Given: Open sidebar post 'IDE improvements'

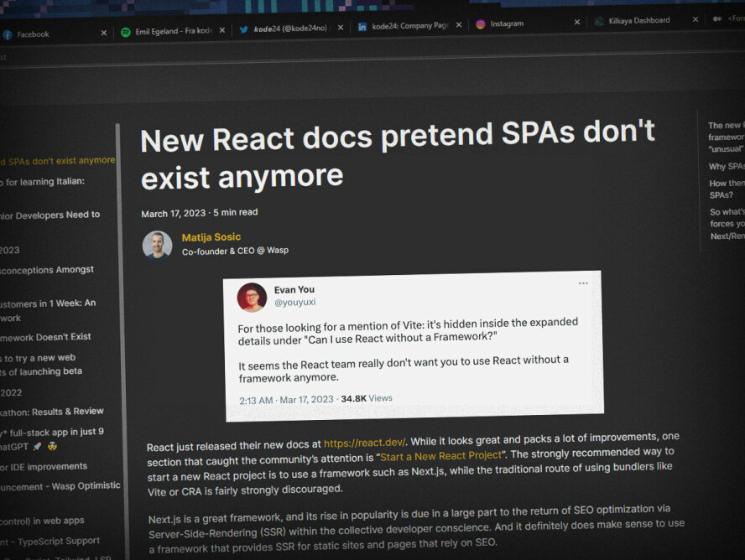Looking at the screenshot, I should pos(44,467).
